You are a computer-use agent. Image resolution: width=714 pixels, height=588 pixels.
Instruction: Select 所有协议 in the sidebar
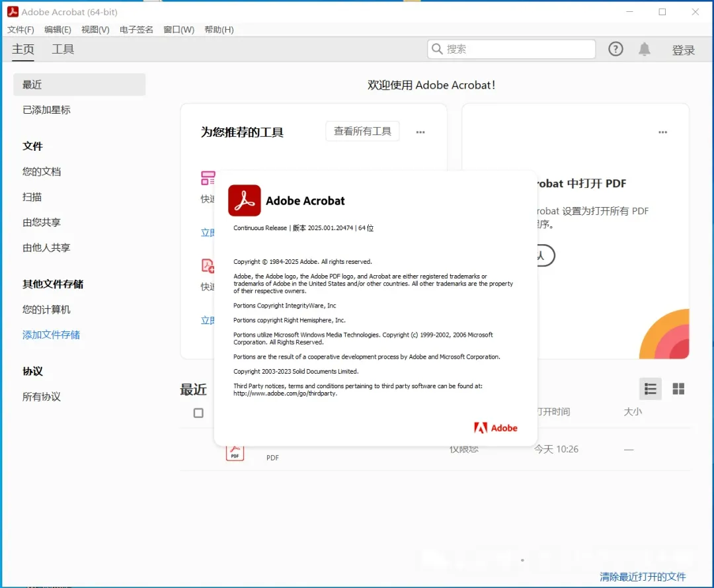pos(42,397)
